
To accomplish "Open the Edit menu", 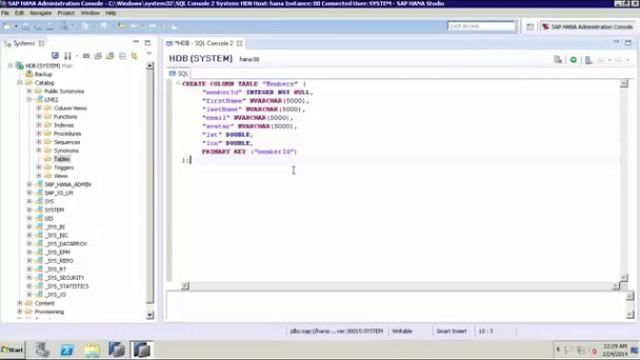I will point(19,13).
